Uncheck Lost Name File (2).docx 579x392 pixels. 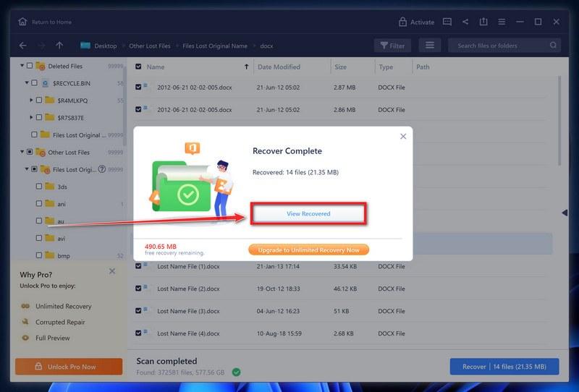click(x=138, y=289)
